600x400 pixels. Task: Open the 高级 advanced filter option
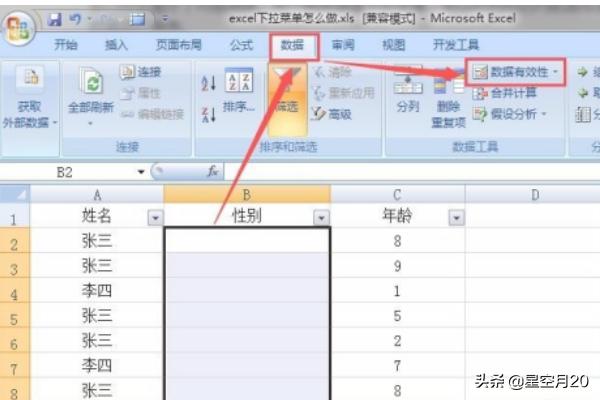(x=332, y=114)
